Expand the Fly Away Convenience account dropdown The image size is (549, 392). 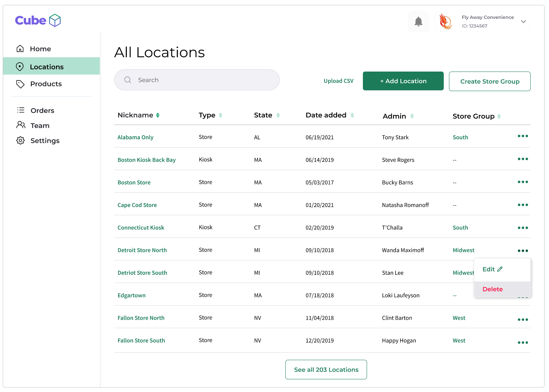point(524,22)
